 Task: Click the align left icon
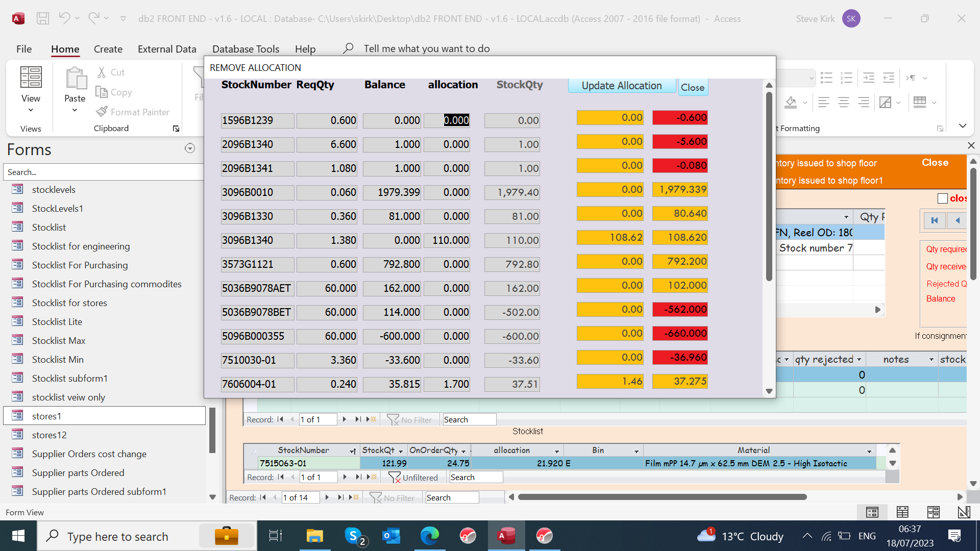click(824, 103)
